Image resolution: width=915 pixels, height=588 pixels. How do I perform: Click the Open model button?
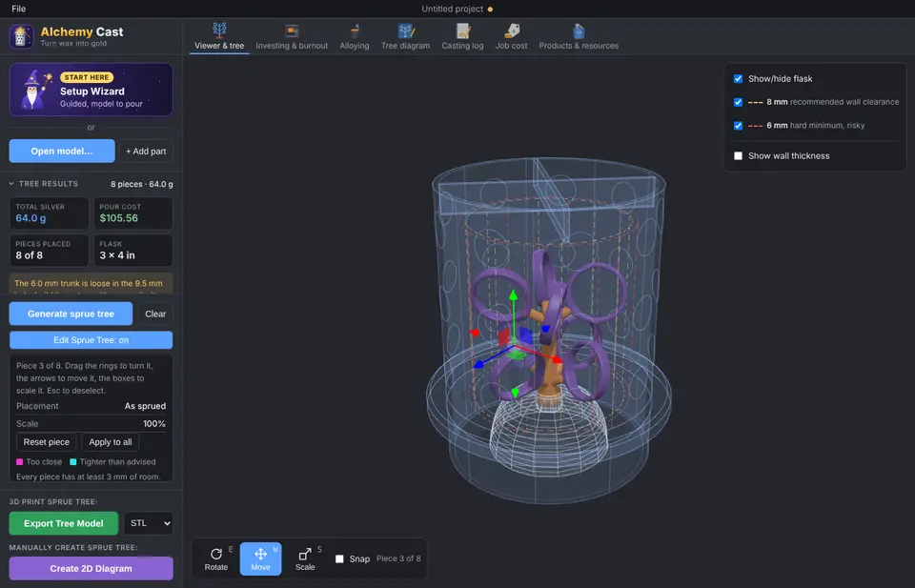(62, 152)
